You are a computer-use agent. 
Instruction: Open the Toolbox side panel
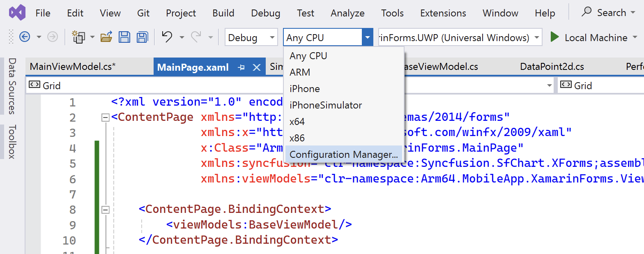[x=11, y=141]
